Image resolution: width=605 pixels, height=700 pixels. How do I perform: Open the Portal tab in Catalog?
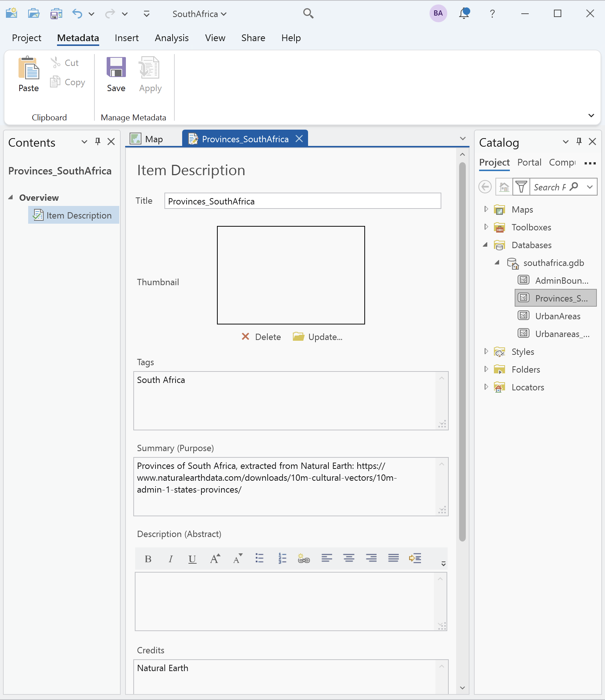[529, 162]
